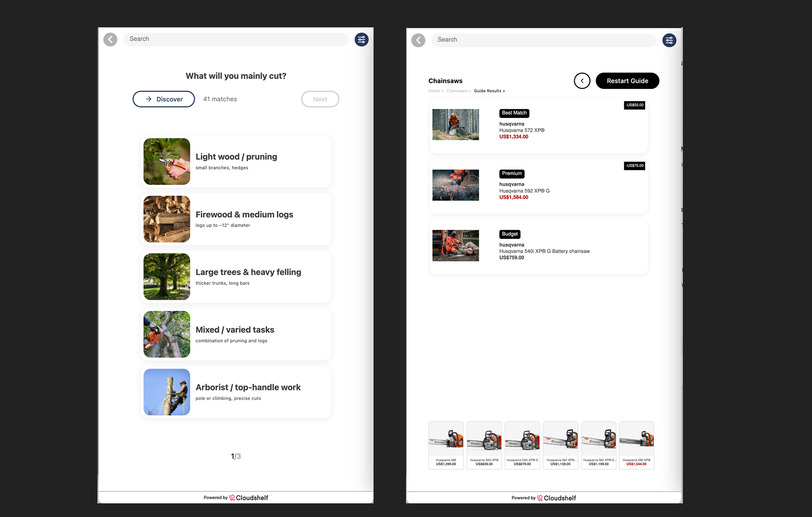812x517 pixels.
Task: Click circular previous-step button beside Restart Guide
Action: tap(582, 81)
